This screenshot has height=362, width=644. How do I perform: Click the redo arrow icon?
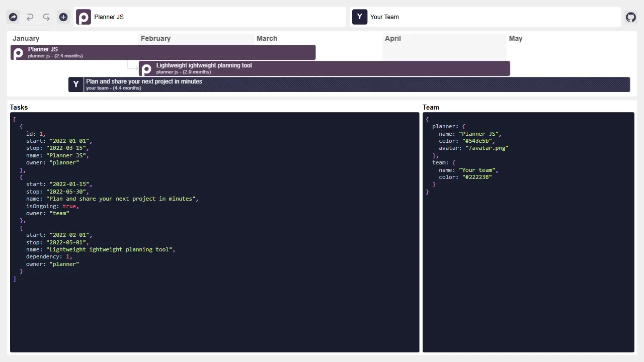coord(46,17)
